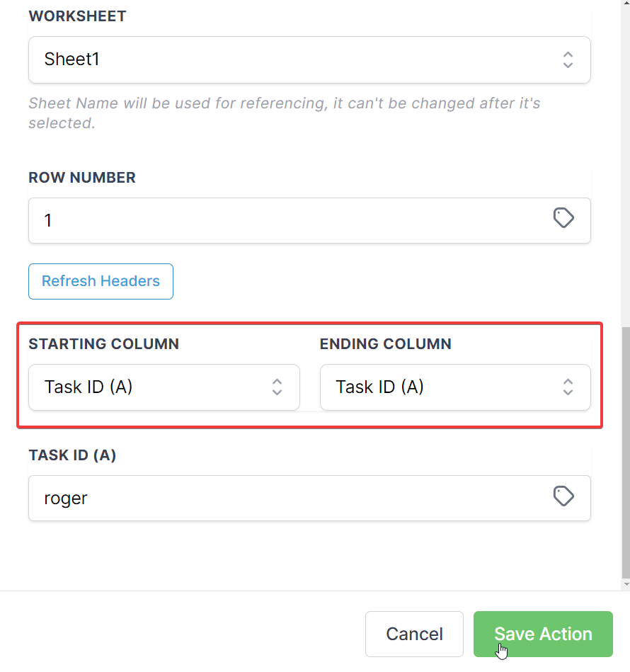
Task: Open the Worksheet dropdown showing Sheet1
Action: click(297, 59)
